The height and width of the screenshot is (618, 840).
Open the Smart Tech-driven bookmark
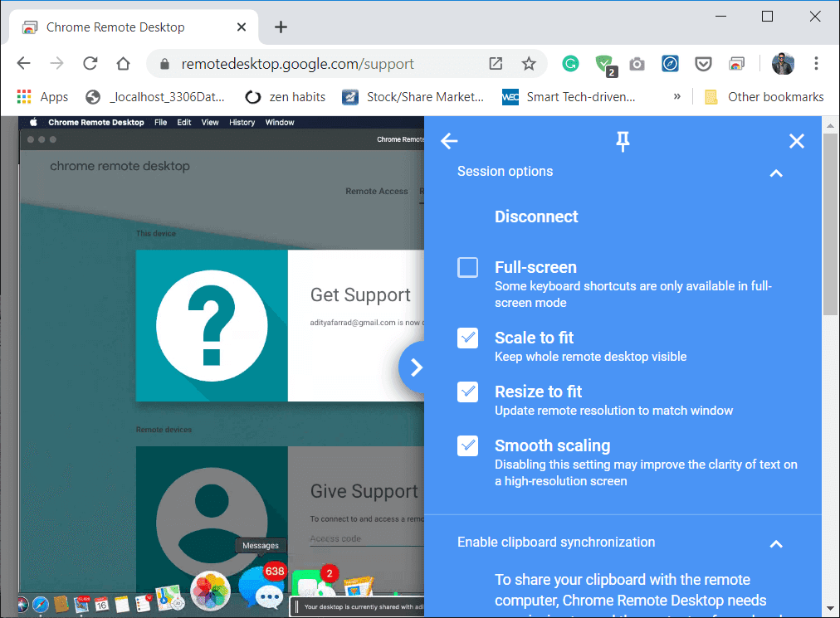pos(569,97)
